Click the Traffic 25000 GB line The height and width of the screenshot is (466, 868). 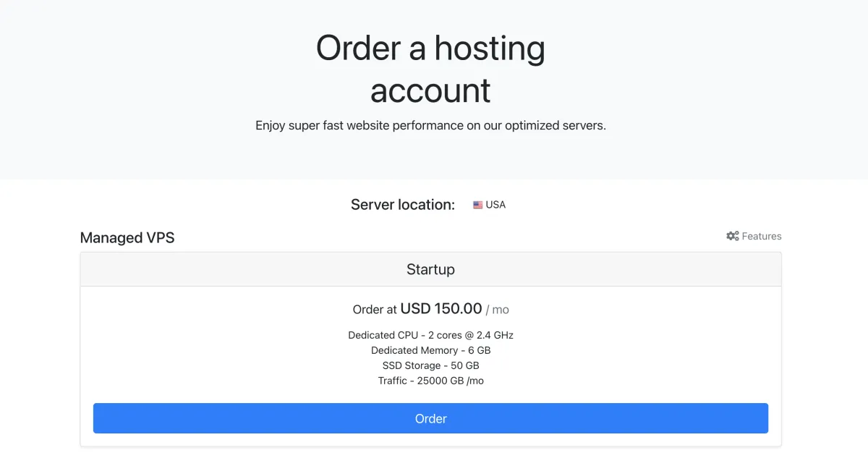click(430, 381)
